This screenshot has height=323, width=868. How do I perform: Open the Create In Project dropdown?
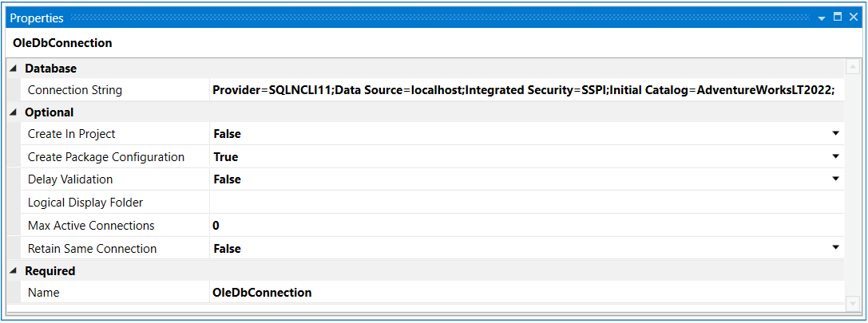pos(835,134)
